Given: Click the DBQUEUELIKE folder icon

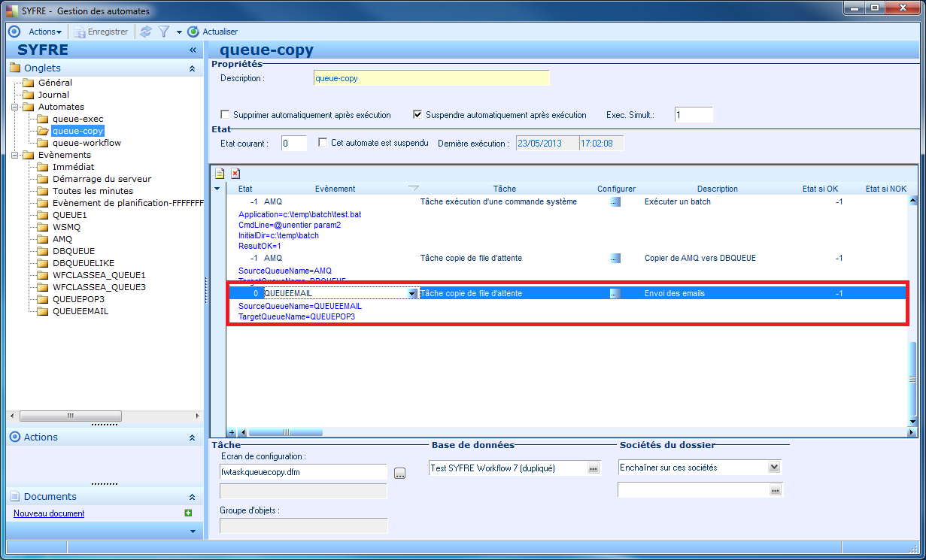Looking at the screenshot, I should point(42,263).
